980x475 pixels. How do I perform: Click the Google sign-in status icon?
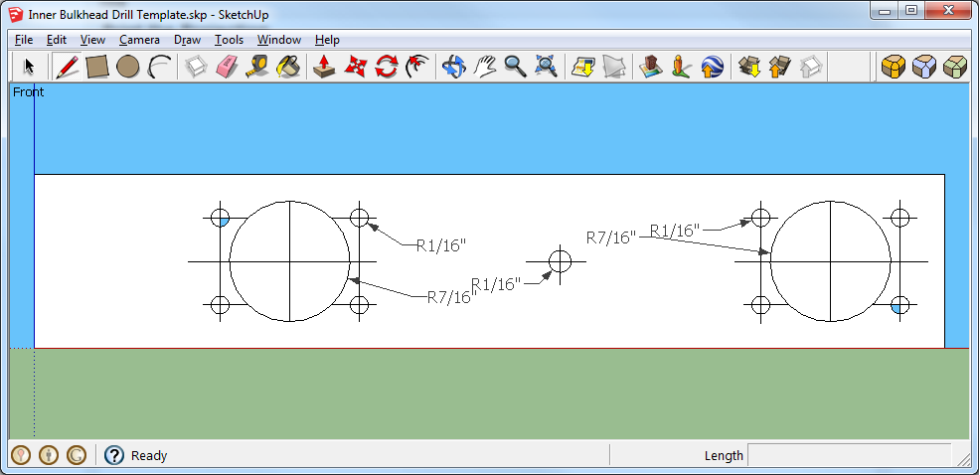pos(77,455)
